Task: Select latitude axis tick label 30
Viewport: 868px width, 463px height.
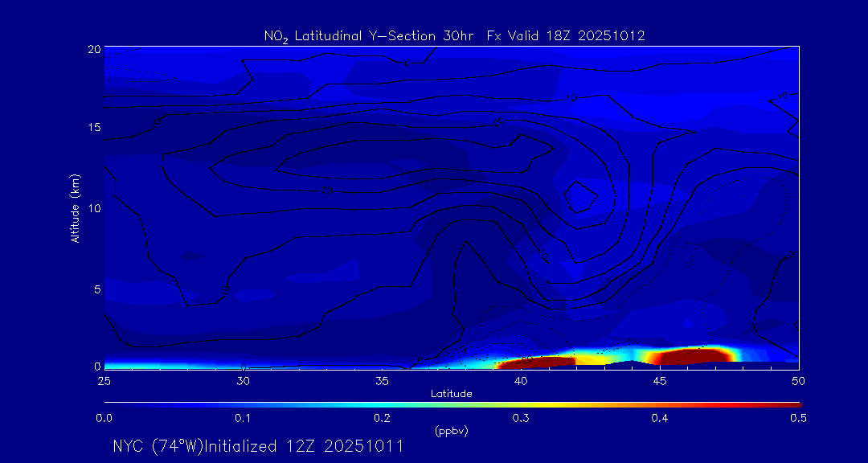Action: (x=243, y=380)
